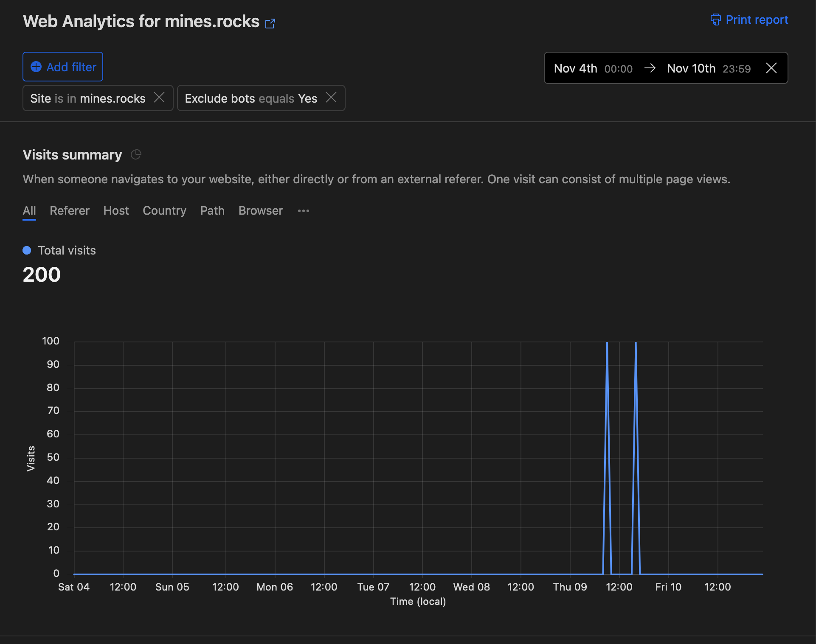Open the Host tab
Viewport: 816px width, 644px height.
point(116,211)
